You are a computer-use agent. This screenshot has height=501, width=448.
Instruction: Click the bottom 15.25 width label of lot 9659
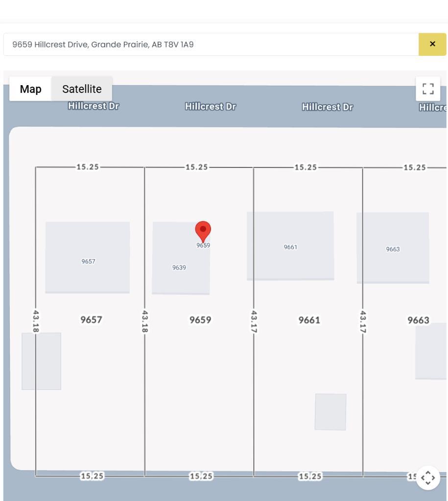click(x=201, y=476)
